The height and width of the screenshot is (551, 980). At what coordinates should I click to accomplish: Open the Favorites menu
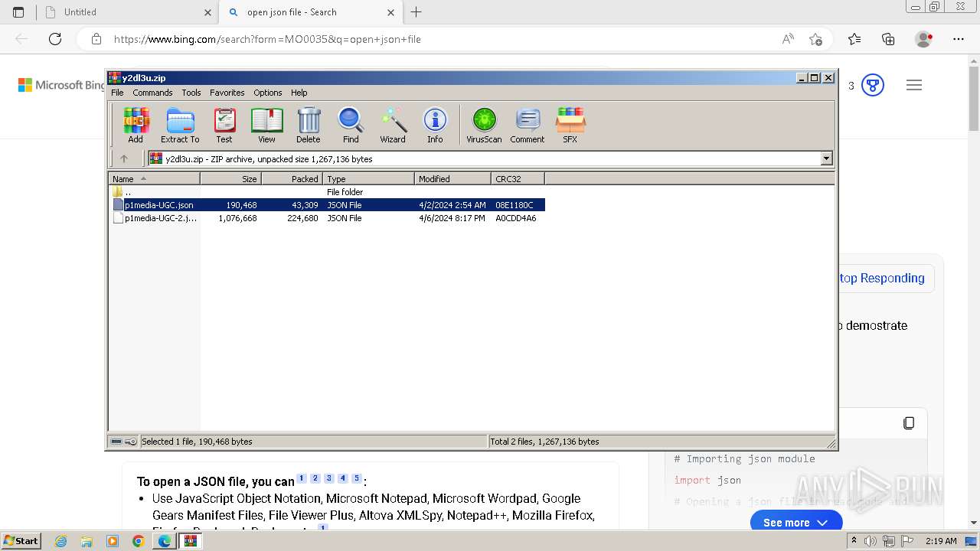227,93
